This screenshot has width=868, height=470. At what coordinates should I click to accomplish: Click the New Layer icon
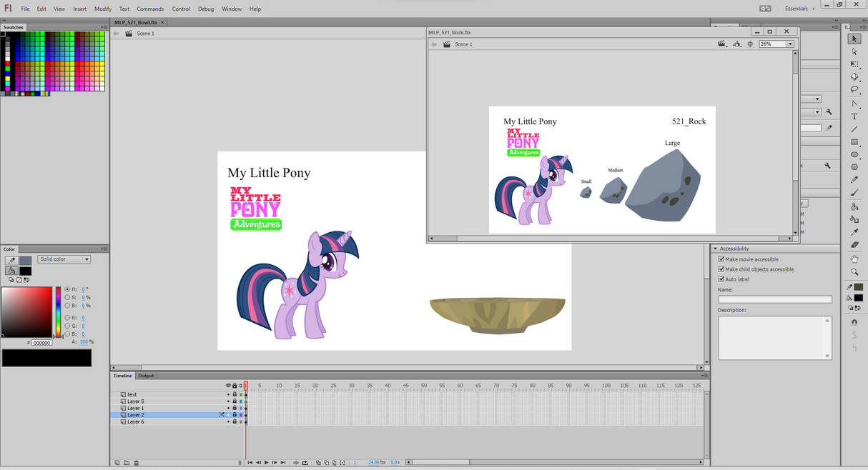point(117,463)
